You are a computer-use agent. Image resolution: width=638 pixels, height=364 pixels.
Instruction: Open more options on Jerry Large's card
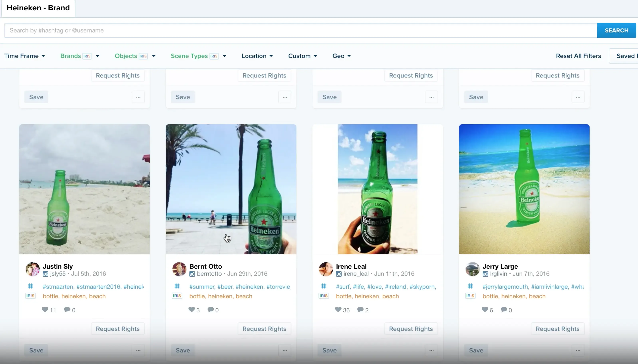coord(578,350)
